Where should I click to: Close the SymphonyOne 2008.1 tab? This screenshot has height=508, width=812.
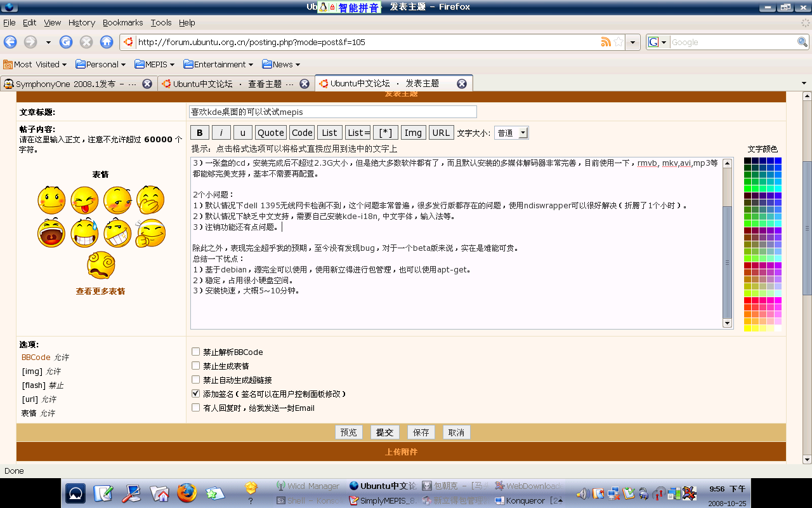(x=147, y=84)
